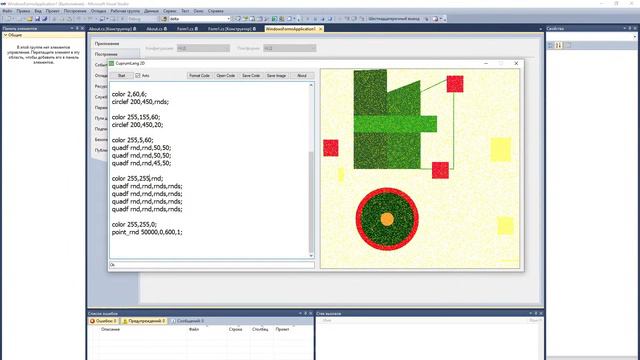Open the Справка menu
Screen dimensions: 640x360
click(216, 11)
